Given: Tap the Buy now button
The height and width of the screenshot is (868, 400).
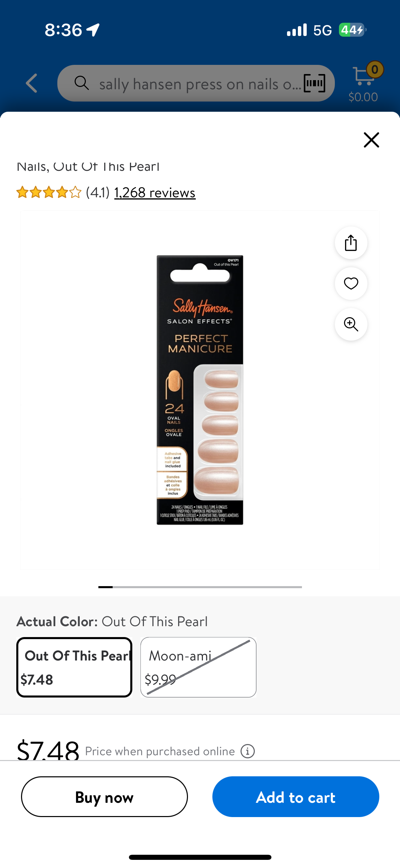Looking at the screenshot, I should point(104,796).
